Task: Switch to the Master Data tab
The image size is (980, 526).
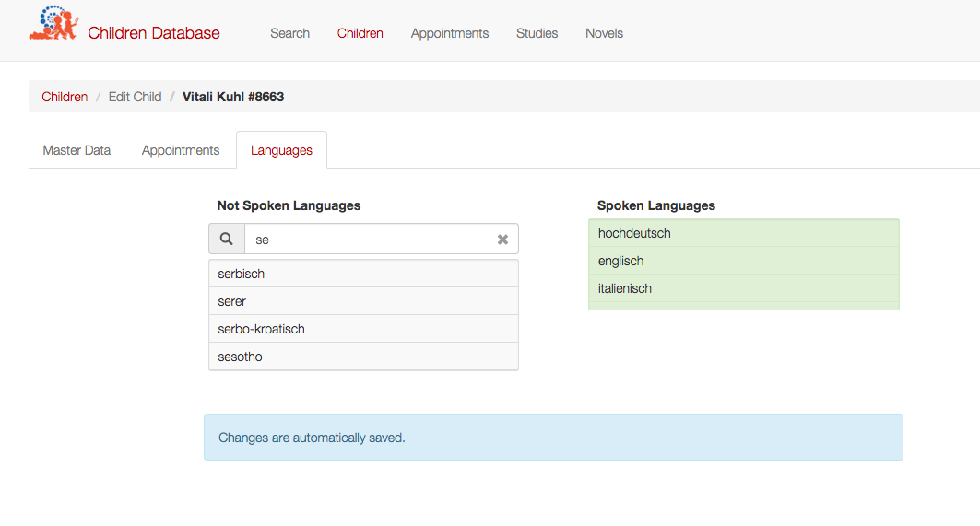Action: 77,150
